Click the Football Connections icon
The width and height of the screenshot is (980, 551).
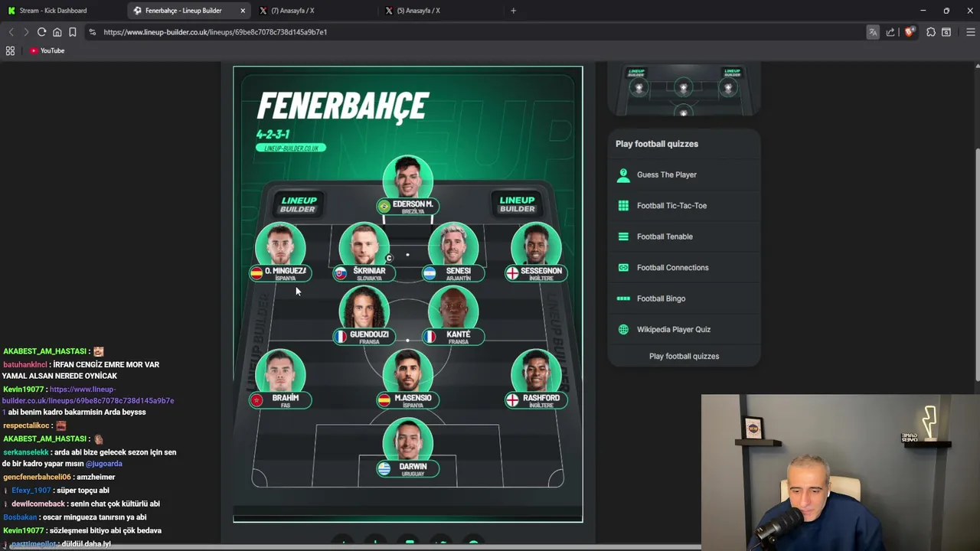pyautogui.click(x=623, y=268)
